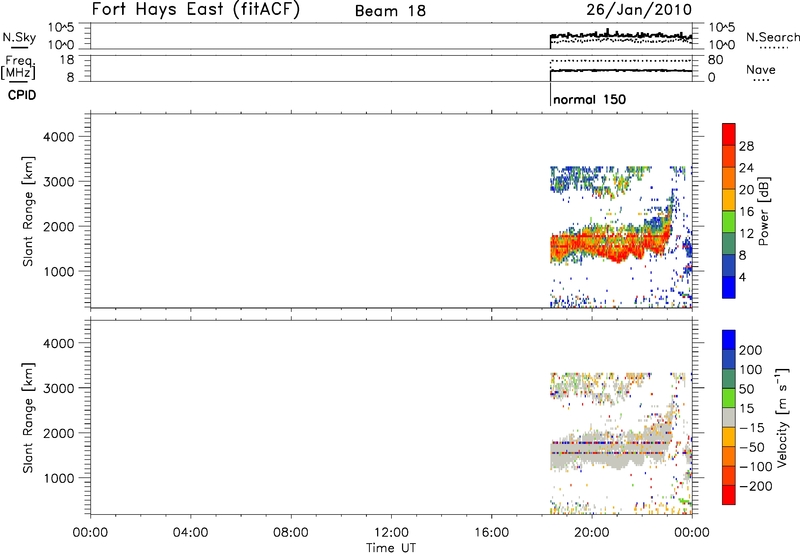Select the '1000' tick in the velocity panel

click(x=59, y=479)
